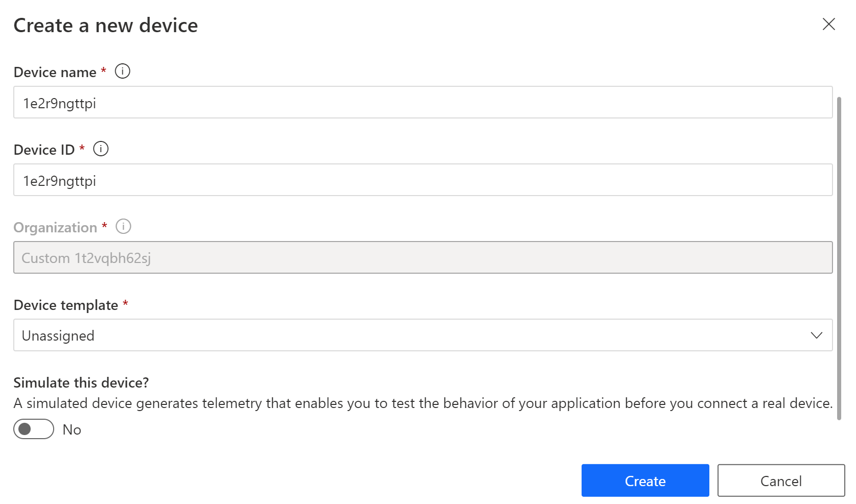Click the Device ID info icon
This screenshot has width=856, height=504.
101,149
